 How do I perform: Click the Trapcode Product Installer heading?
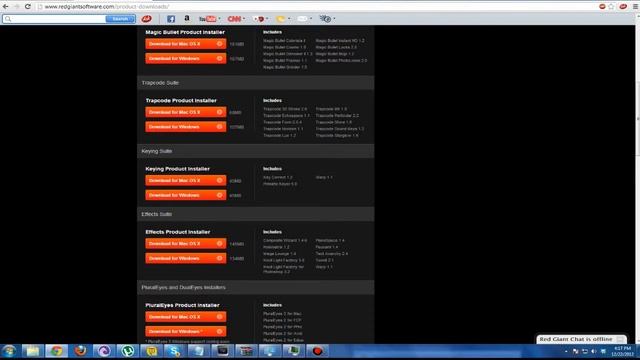pos(181,100)
